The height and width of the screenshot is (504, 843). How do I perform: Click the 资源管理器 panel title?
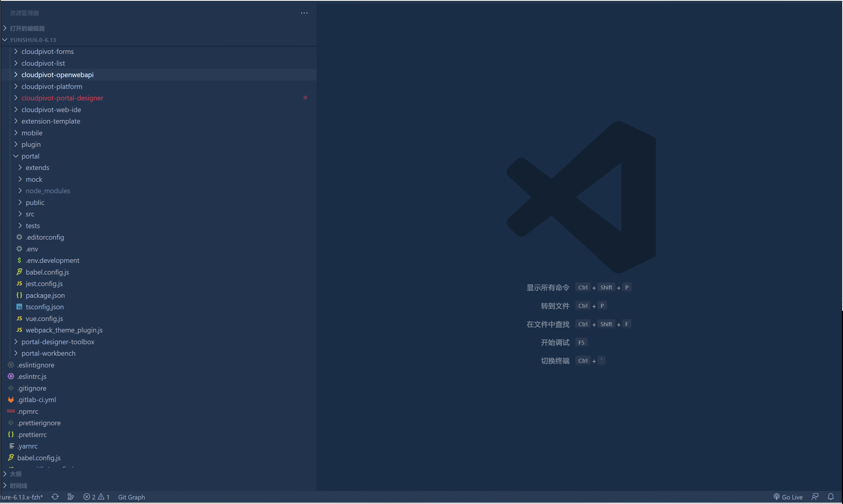(x=24, y=13)
